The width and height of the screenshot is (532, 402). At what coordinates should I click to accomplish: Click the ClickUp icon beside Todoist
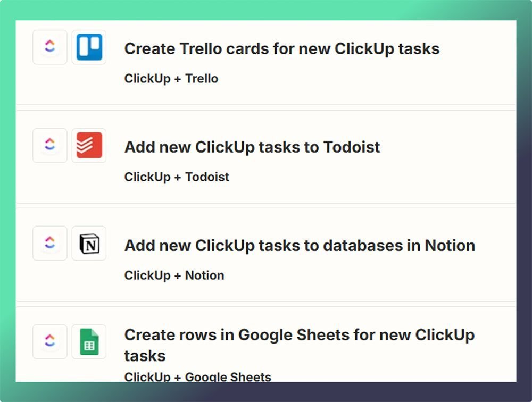pos(49,145)
